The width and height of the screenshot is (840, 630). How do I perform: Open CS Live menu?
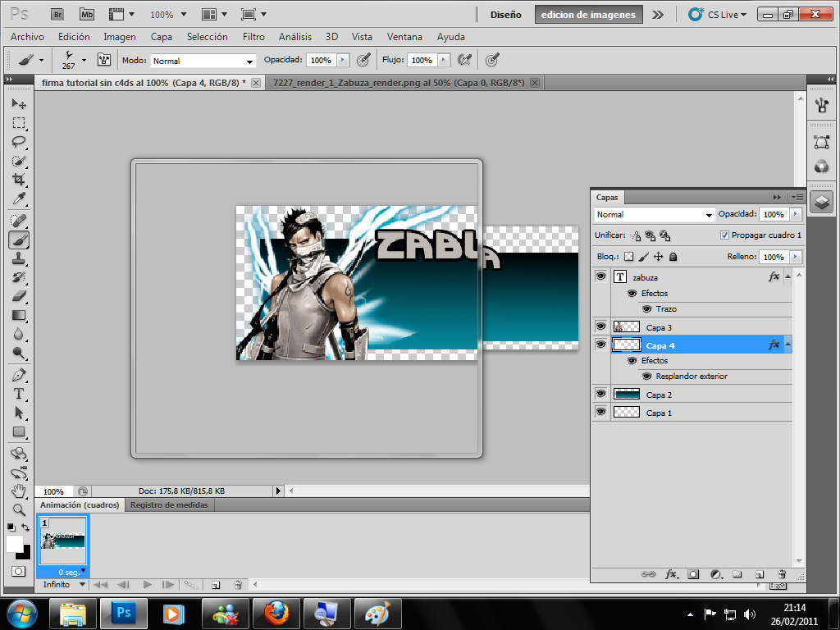718,15
